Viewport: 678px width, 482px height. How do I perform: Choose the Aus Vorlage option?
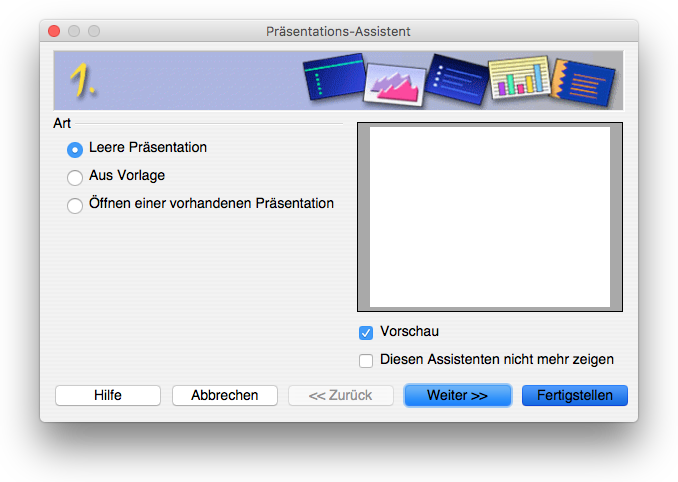coord(75,177)
